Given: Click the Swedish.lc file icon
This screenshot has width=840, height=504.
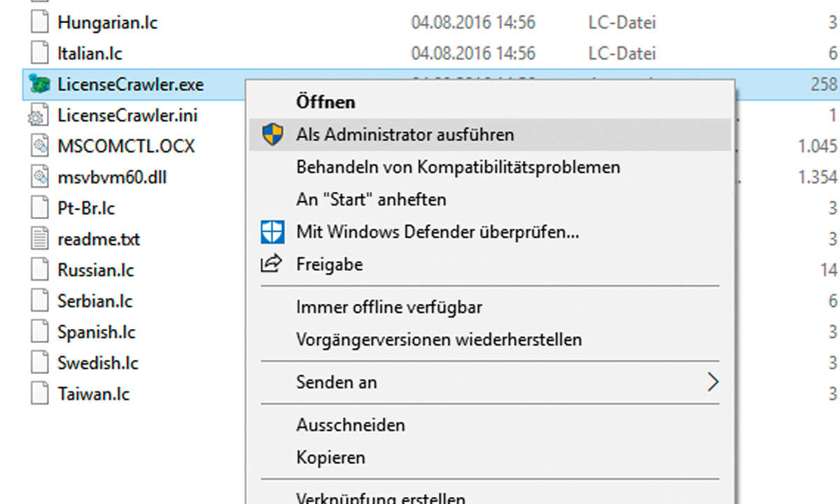Looking at the screenshot, I should pos(38,362).
